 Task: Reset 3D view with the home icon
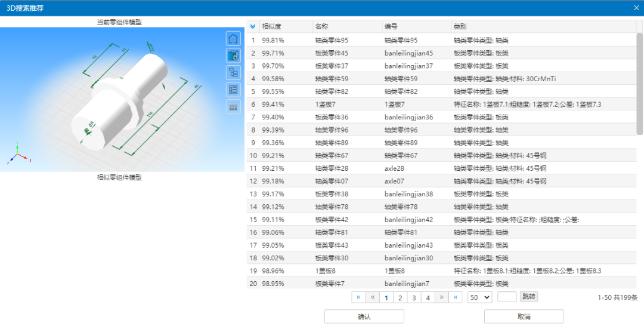(233, 38)
